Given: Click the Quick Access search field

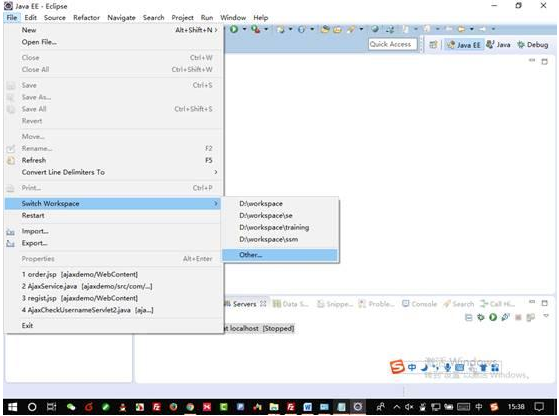Looking at the screenshot, I should click(x=393, y=45).
